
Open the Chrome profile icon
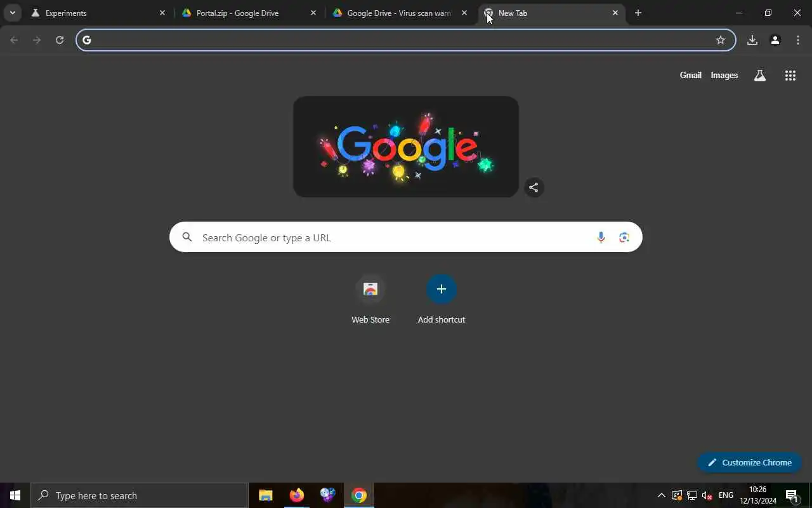click(x=775, y=40)
